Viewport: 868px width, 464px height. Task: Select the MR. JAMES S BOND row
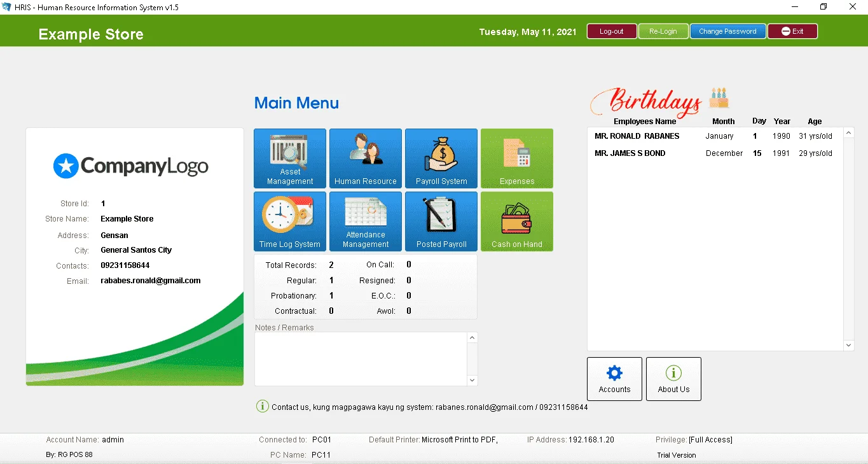(x=715, y=153)
